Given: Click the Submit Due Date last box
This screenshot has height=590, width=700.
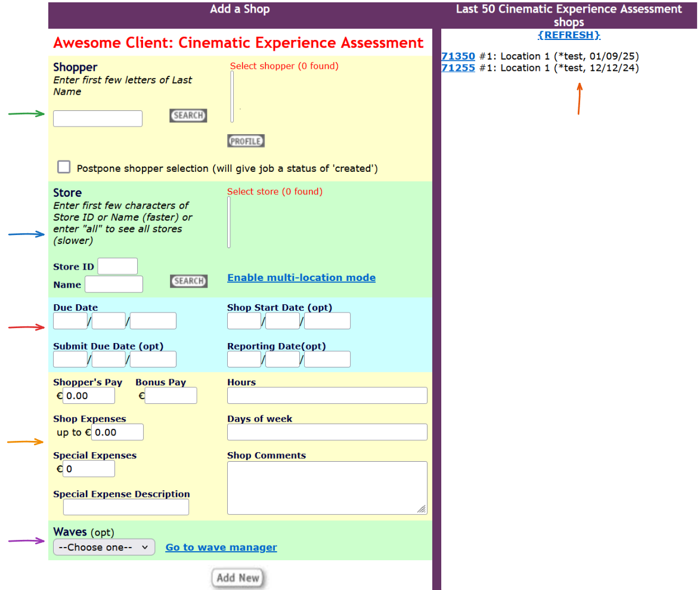Looking at the screenshot, I should [153, 359].
